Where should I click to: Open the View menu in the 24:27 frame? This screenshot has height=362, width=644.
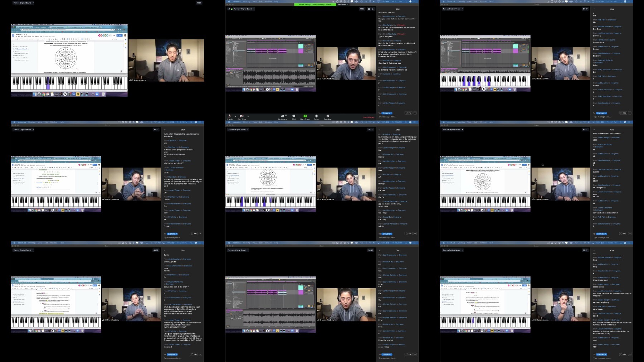[x=469, y=1]
